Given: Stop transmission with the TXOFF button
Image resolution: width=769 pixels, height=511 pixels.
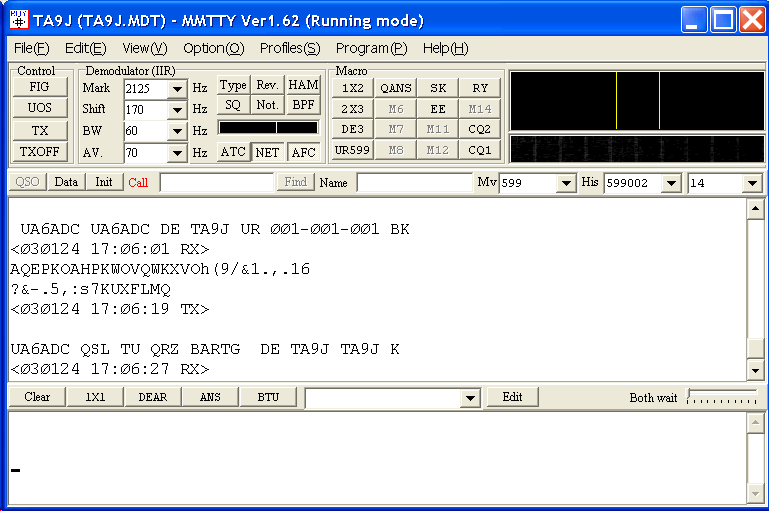Looking at the screenshot, I should (39, 152).
